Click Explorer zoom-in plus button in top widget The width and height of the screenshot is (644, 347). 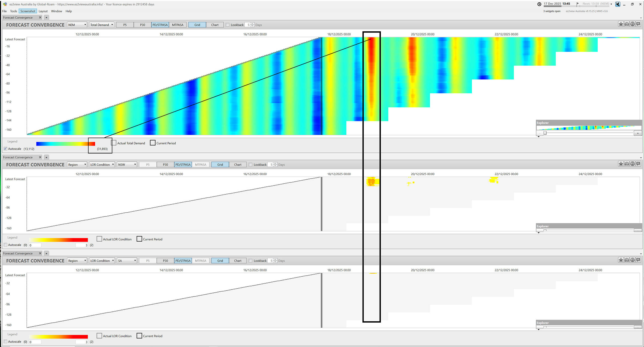coord(638,133)
